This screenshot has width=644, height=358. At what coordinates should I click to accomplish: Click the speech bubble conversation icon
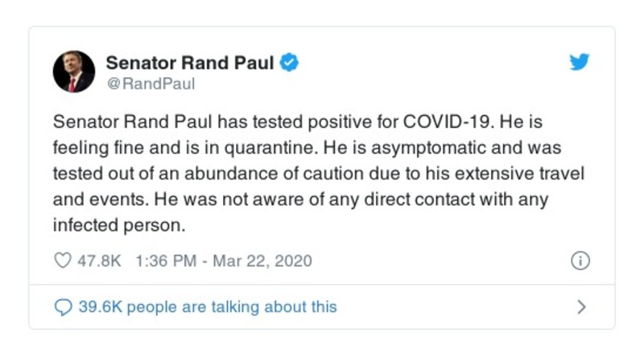62,307
